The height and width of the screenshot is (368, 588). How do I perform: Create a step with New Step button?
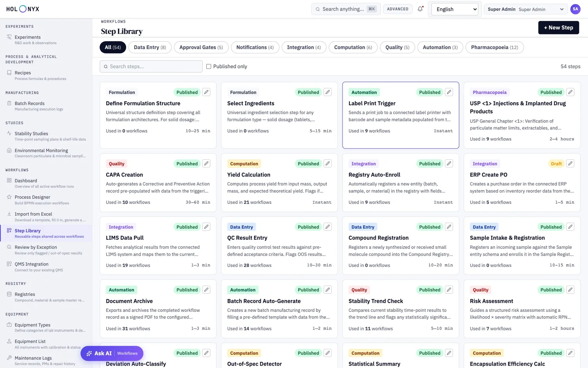[x=559, y=27]
